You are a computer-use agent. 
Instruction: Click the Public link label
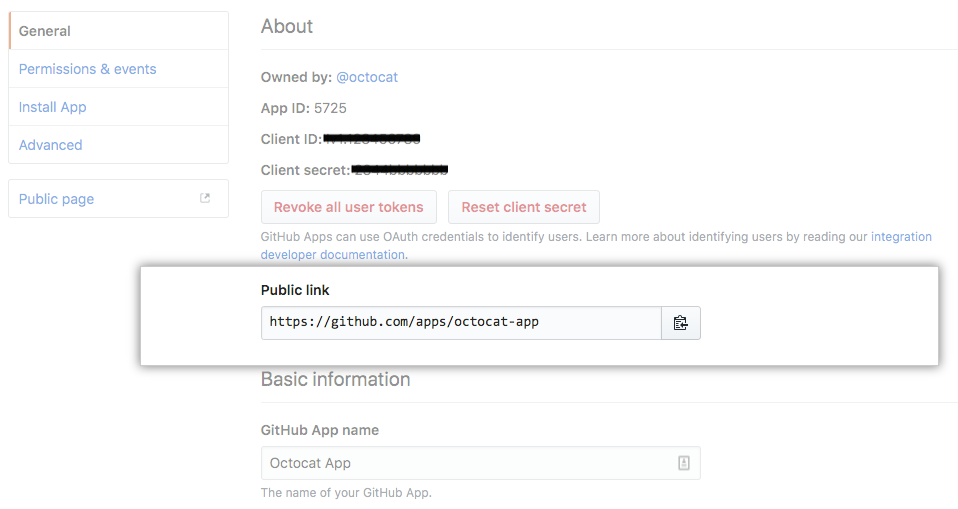[295, 290]
